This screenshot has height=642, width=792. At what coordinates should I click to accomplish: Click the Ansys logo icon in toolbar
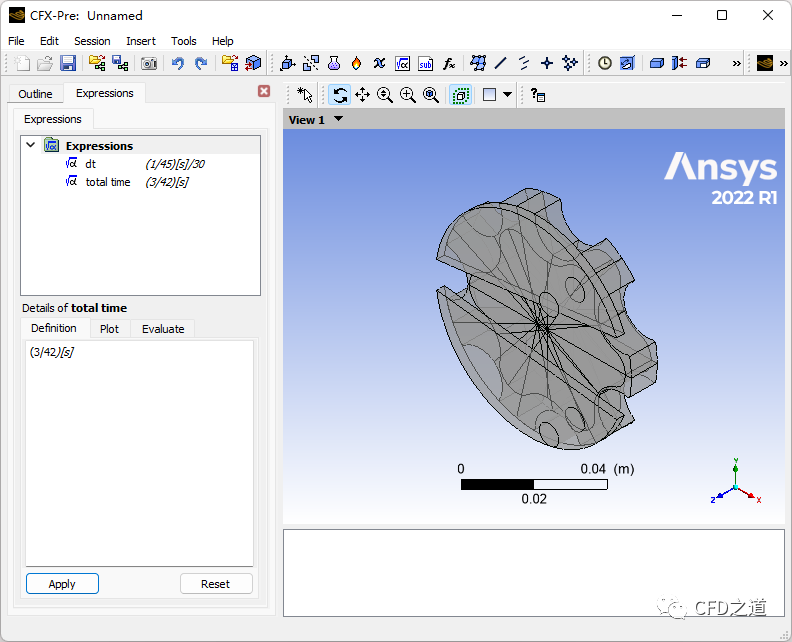point(765,64)
